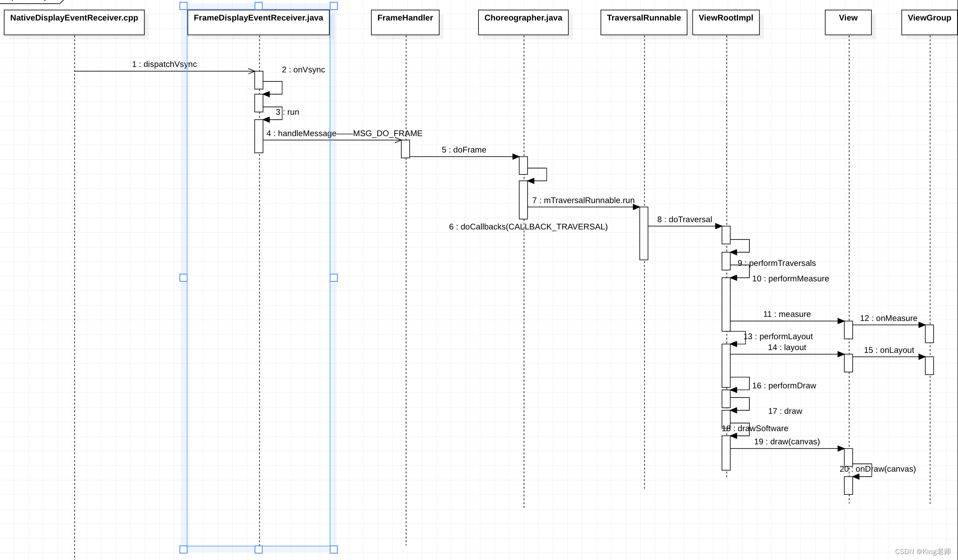This screenshot has width=958, height=560.
Task: Grab the top-middle selection handle of FrameDisplayEventReceiver
Action: (259, 6)
